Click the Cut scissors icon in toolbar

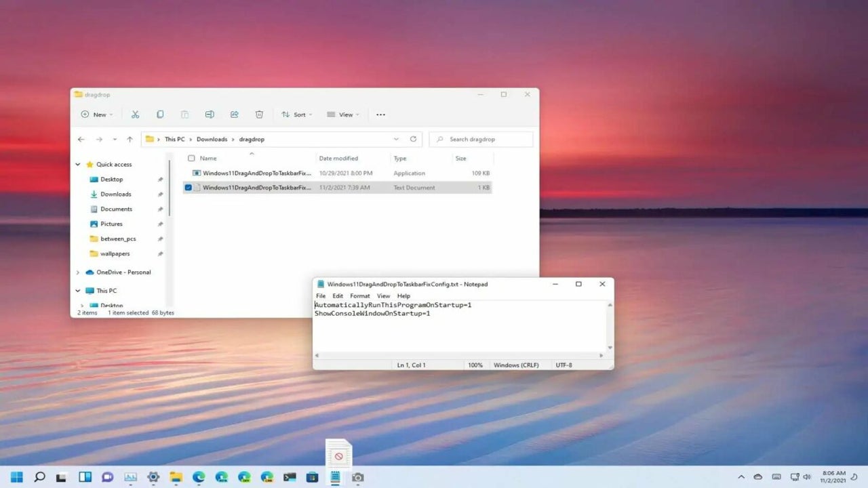pos(135,115)
